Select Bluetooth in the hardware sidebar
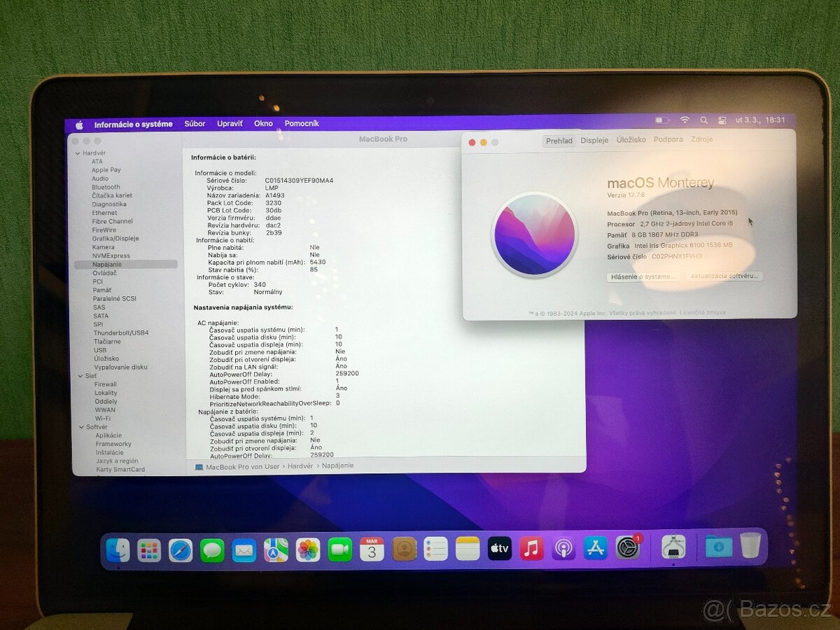Screen dimensions: 840x630 (x=106, y=186)
